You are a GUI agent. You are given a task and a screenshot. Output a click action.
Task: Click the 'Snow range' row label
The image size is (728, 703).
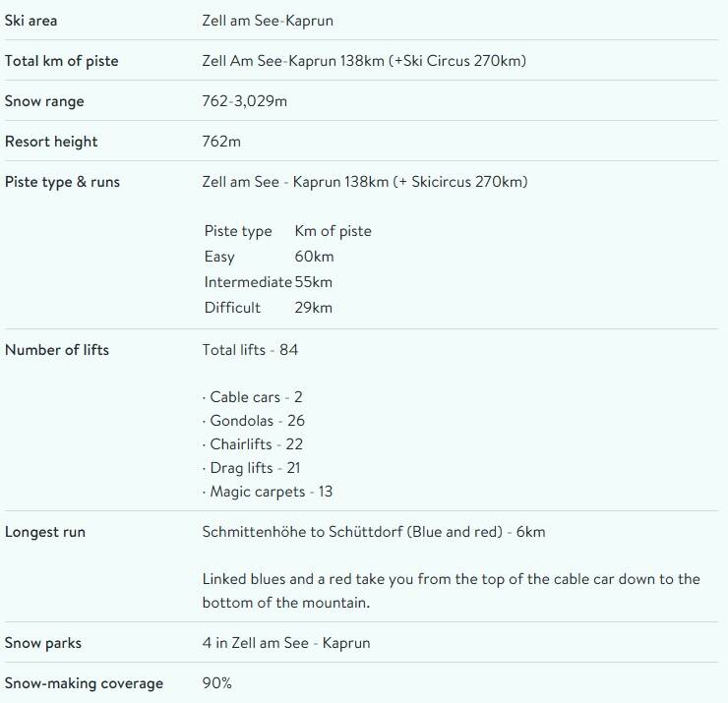click(44, 101)
